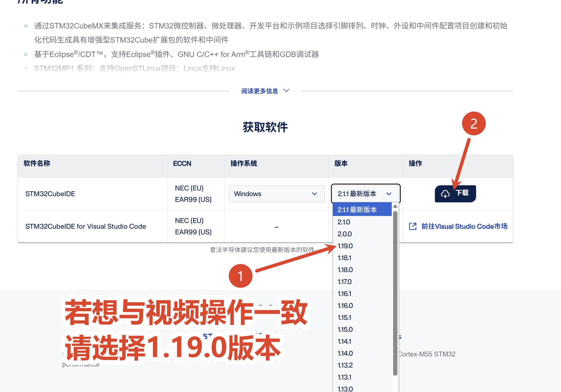Click the version list scrollbar thumb
This screenshot has height=392, width=561.
coord(395,293)
